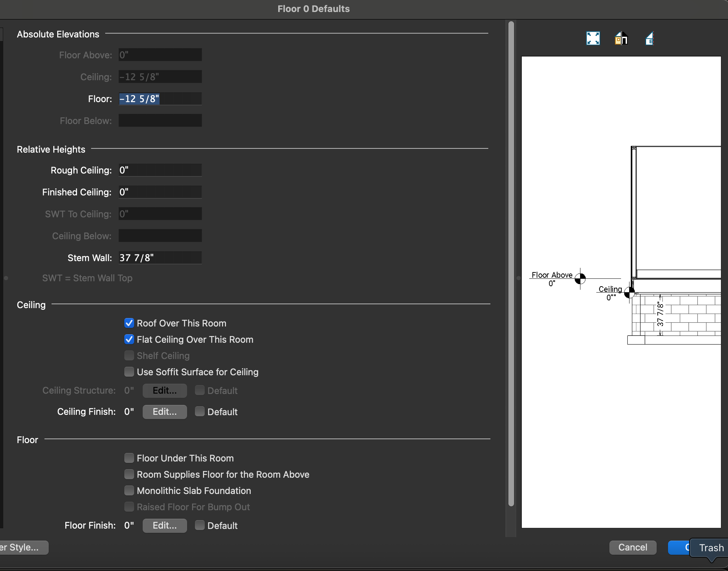Click the Floor Above marker in preview
The image size is (728, 571).
point(580,279)
